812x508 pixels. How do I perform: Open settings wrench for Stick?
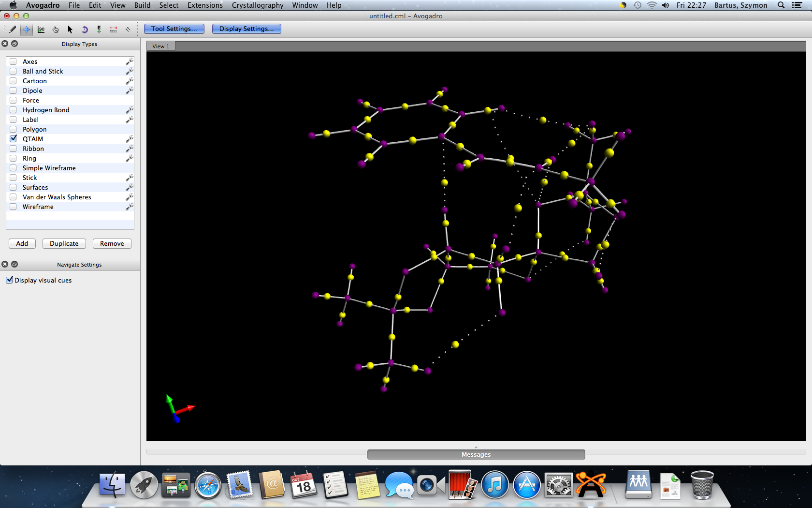coord(130,178)
